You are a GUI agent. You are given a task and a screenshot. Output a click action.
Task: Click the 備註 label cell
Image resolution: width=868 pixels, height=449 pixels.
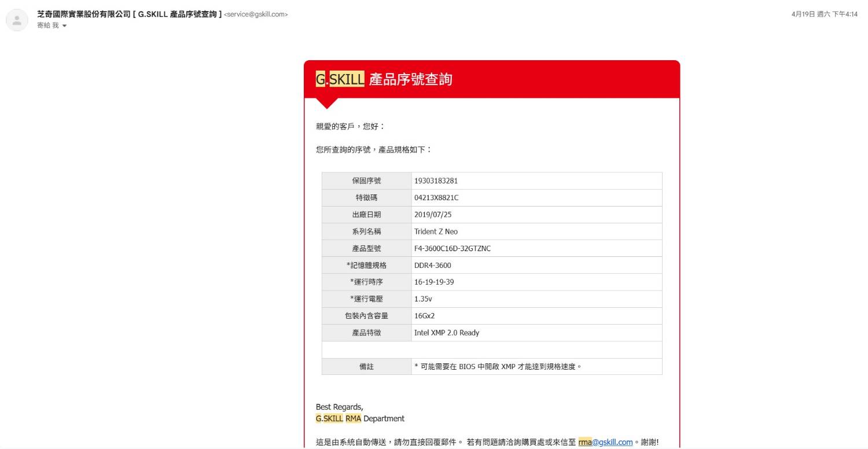pos(367,366)
